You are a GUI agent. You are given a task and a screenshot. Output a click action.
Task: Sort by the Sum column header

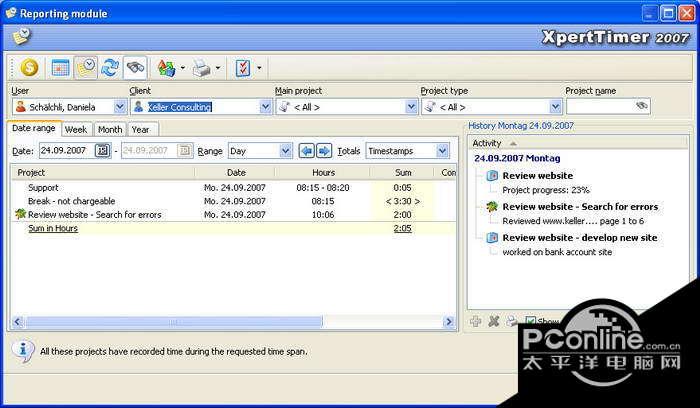[x=402, y=172]
